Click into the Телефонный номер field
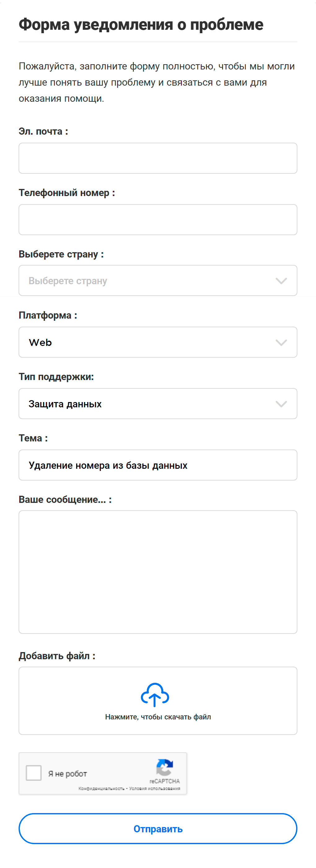 [x=158, y=220]
